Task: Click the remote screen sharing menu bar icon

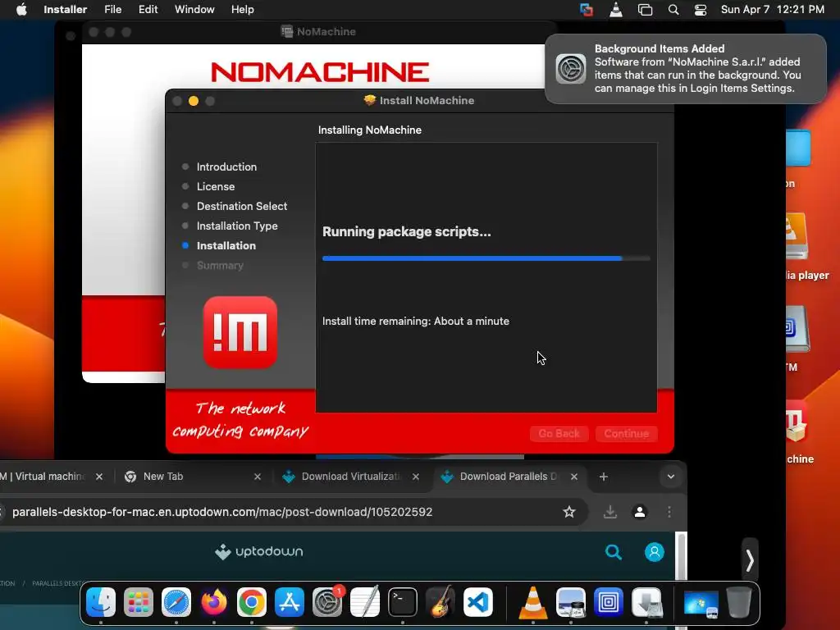Action: click(x=587, y=10)
